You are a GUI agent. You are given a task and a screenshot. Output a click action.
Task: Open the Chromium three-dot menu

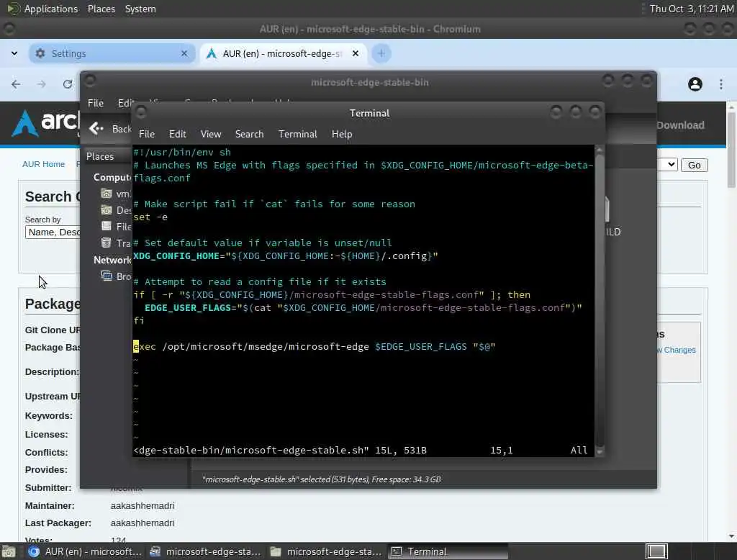pyautogui.click(x=721, y=84)
